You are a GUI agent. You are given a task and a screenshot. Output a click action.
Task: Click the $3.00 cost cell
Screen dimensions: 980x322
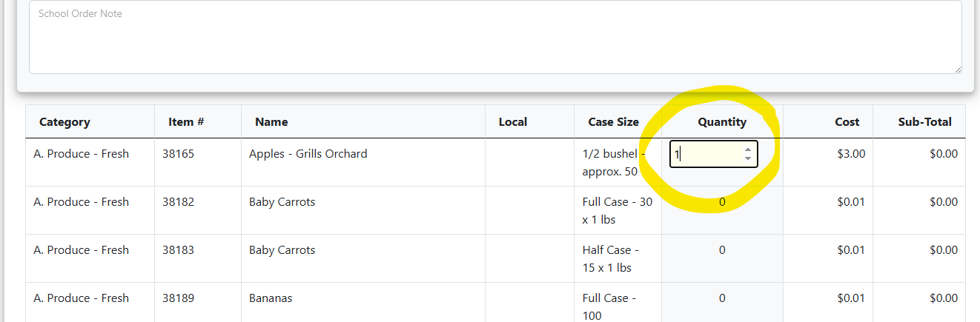(851, 154)
